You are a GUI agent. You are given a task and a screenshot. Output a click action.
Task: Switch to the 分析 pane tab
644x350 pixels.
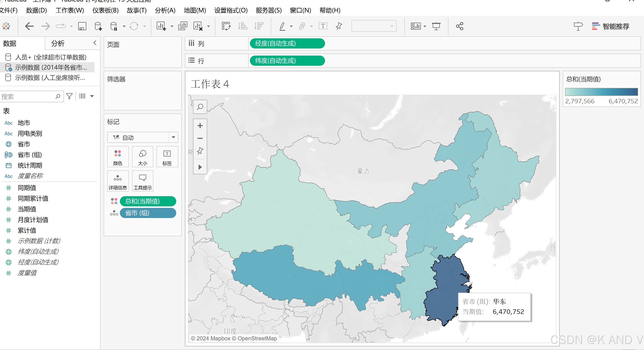point(58,43)
